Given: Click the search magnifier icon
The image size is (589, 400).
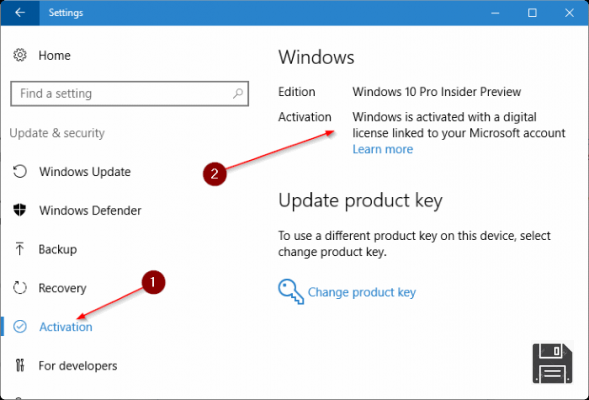Looking at the screenshot, I should (238, 93).
